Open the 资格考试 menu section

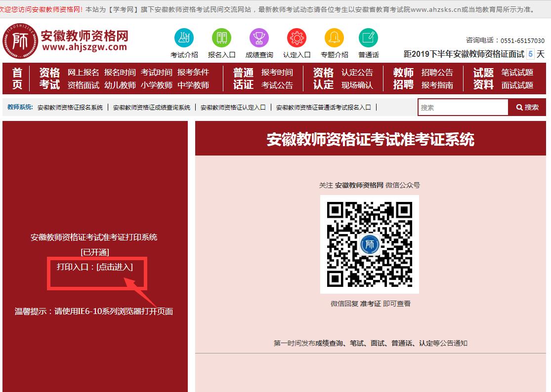click(x=49, y=78)
